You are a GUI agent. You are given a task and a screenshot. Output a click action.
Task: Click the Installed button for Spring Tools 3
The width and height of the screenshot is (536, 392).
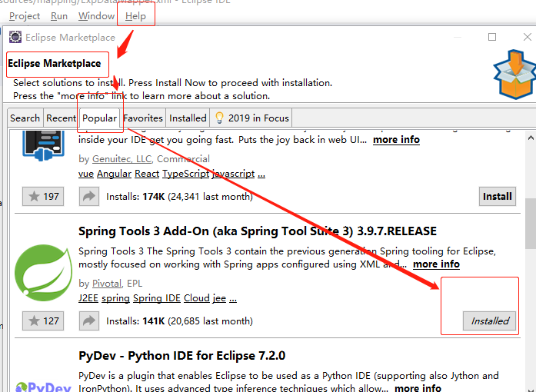point(490,321)
